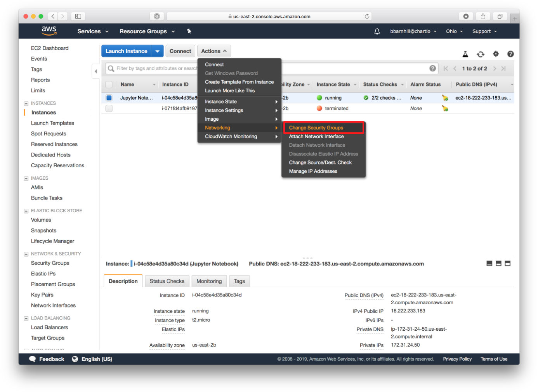Switch to the Monitoring tab

pos(209,281)
